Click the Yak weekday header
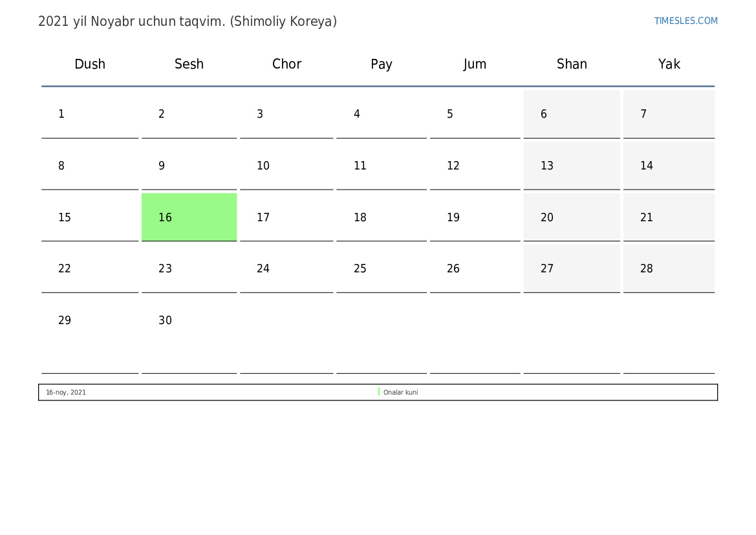The image size is (756, 535). pyautogui.click(x=669, y=64)
